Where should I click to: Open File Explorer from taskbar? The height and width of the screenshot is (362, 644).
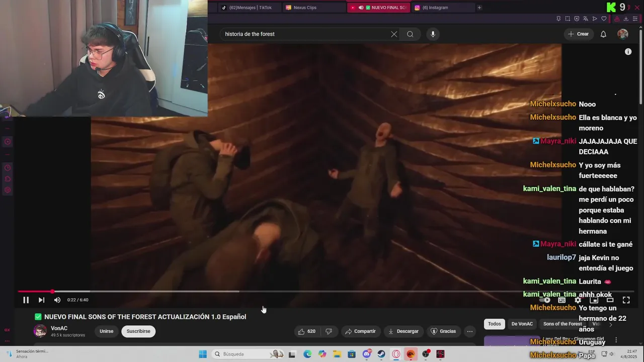[337, 354]
